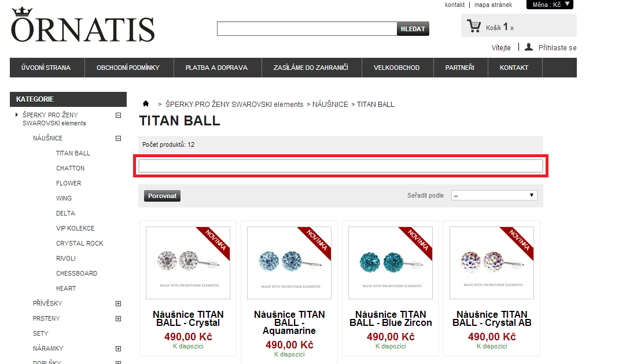Expand the PŘÍVĚSKY subcategory
The height and width of the screenshot is (364, 637).
(x=118, y=303)
